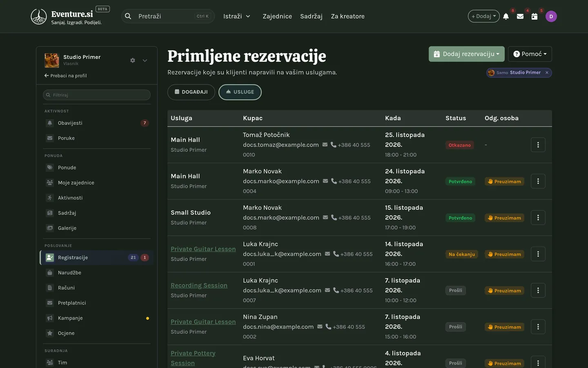This screenshot has width=588, height=368.
Task: Open the messages envelope icon in header
Action: click(x=520, y=16)
